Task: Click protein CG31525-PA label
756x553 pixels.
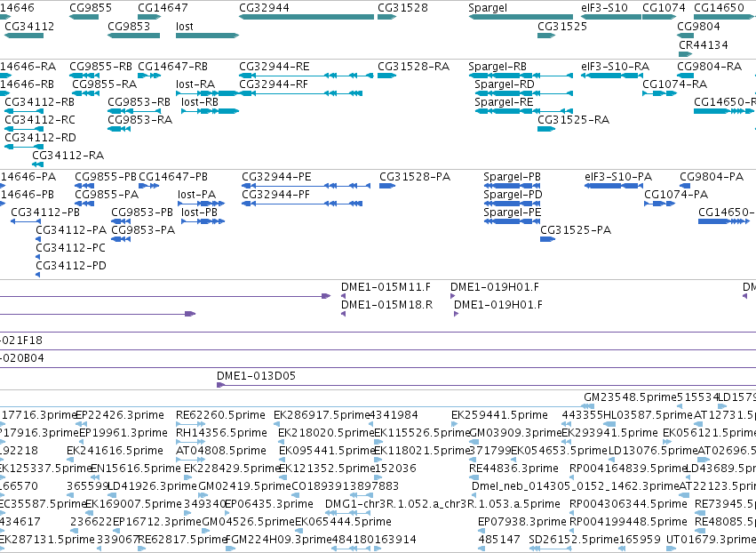Action: 576,230
